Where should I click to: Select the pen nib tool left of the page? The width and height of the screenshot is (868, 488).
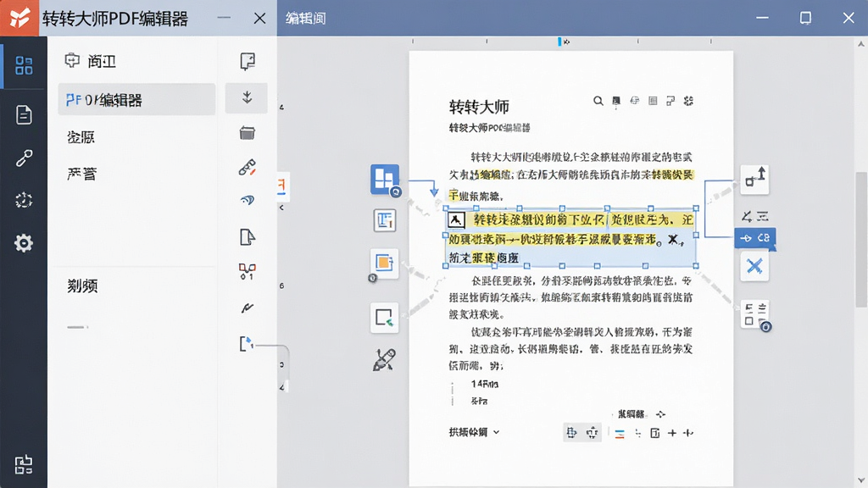coord(384,359)
